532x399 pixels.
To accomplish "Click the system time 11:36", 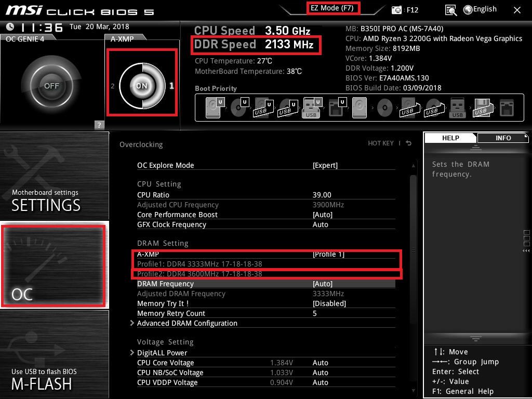I will (42, 27).
